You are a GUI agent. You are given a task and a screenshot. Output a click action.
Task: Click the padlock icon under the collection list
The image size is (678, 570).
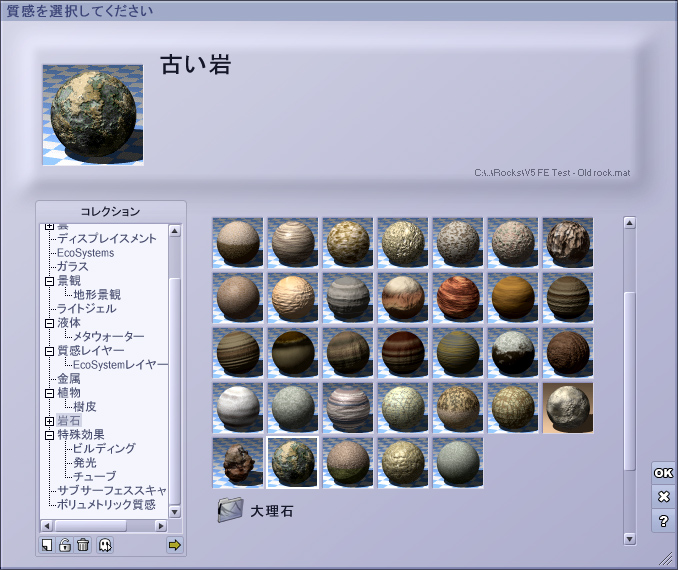tap(65, 545)
